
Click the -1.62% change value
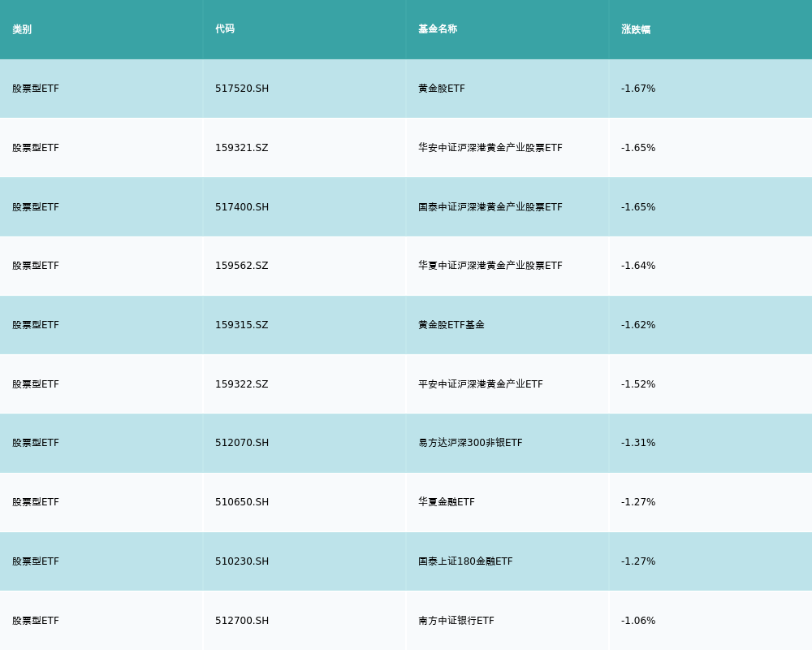click(x=638, y=325)
